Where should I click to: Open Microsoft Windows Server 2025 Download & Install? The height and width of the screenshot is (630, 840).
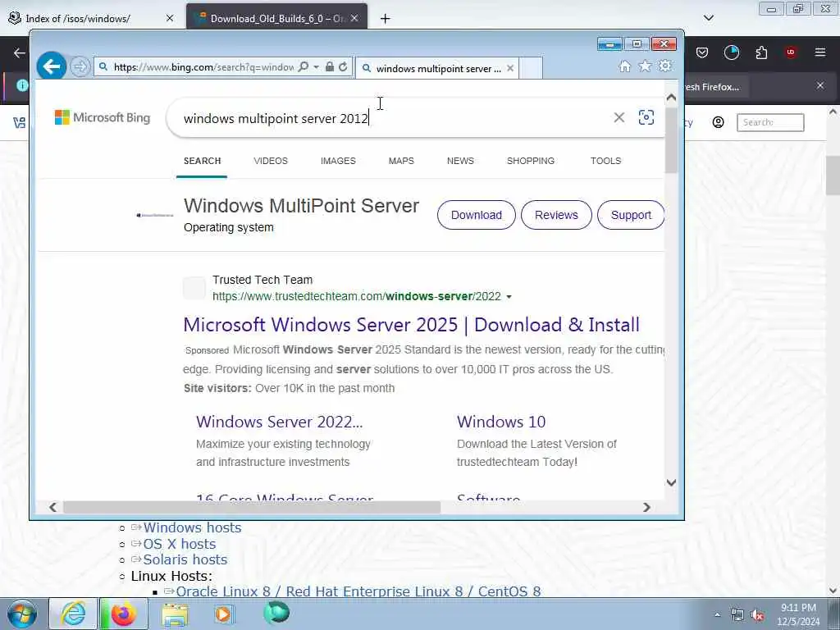(x=412, y=325)
